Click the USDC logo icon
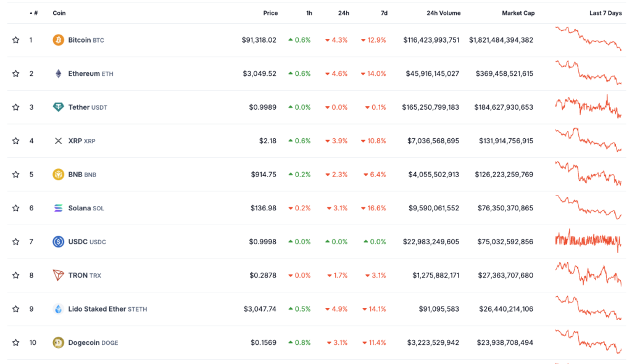Screen dimensions: 632x364 pyautogui.click(x=58, y=241)
